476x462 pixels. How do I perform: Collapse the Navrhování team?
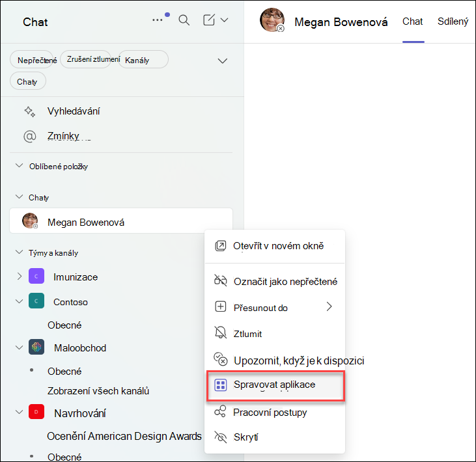pos(19,413)
